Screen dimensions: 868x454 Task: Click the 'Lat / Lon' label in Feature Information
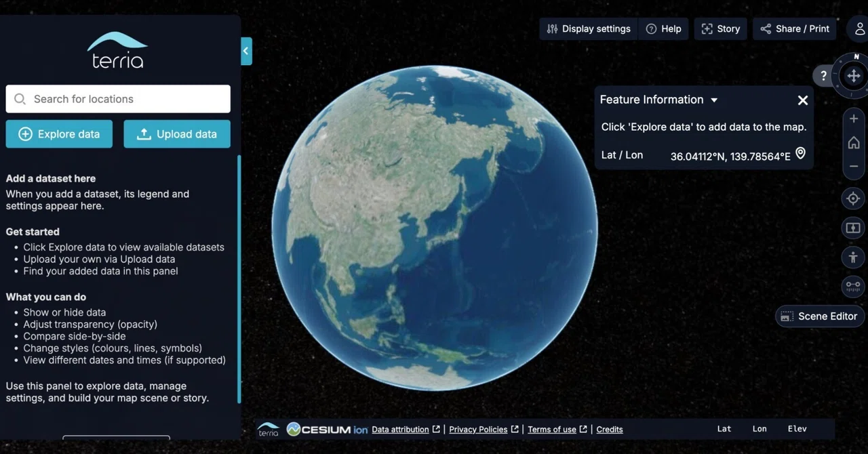pos(622,155)
